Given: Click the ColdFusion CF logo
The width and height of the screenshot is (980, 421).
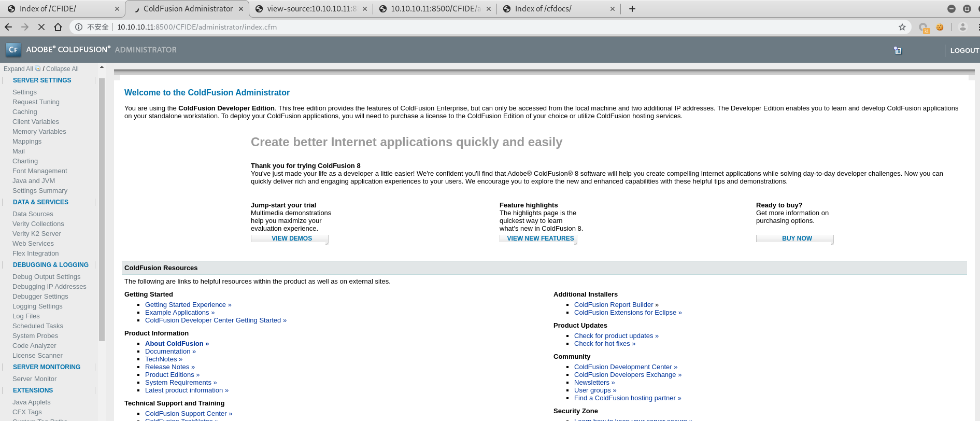Looking at the screenshot, I should click(x=13, y=50).
